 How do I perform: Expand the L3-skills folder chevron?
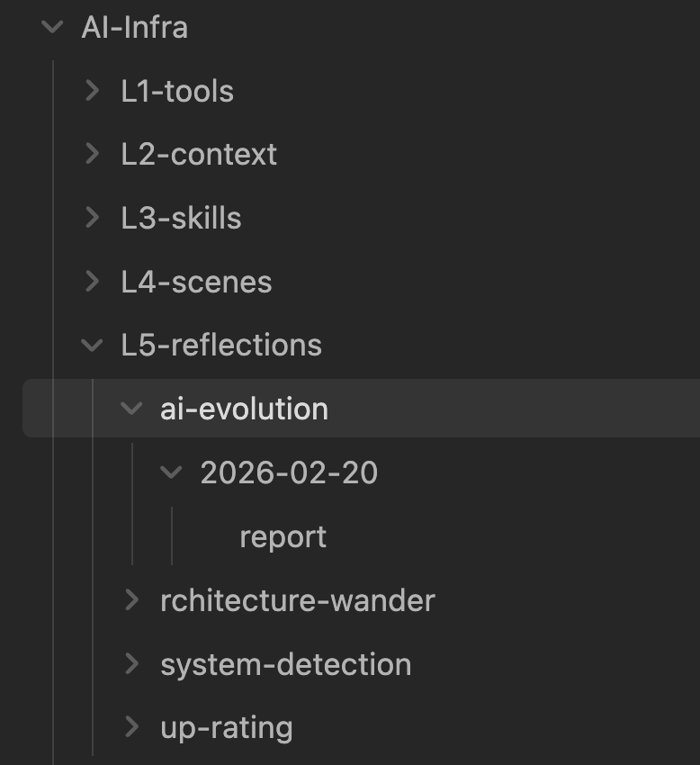92,218
